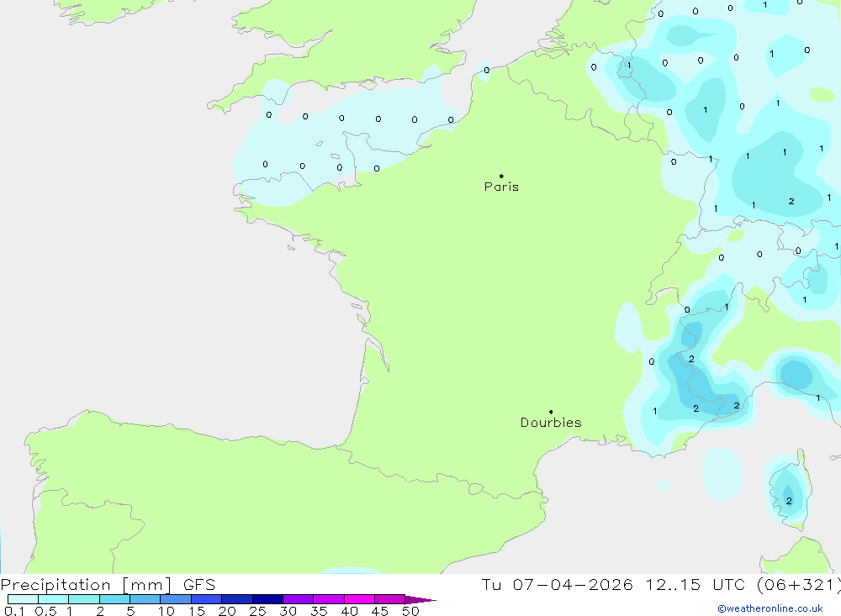Pick the 45–50 mm legend swatch
841x616 pixels.
(x=390, y=599)
